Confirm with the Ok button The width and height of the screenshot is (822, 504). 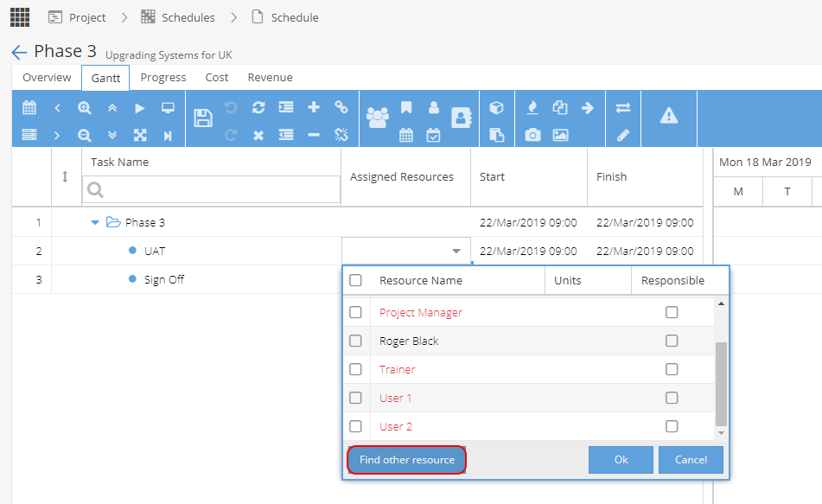click(621, 459)
